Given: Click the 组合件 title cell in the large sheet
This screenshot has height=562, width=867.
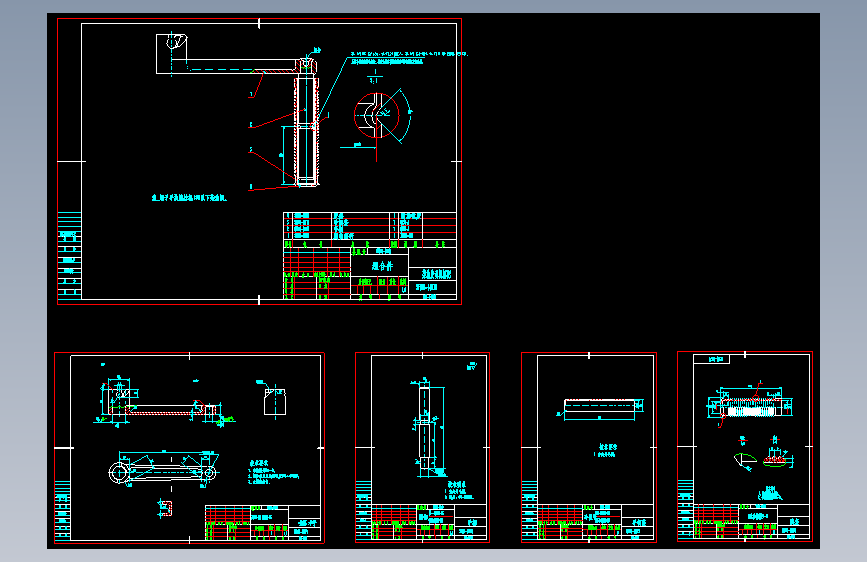Looking at the screenshot, I should (x=381, y=266).
